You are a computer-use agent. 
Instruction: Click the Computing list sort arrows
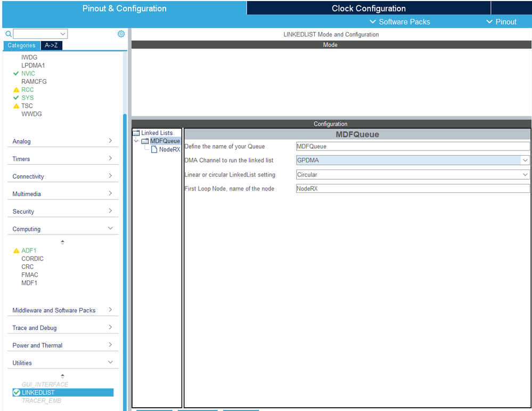pyautogui.click(x=62, y=242)
